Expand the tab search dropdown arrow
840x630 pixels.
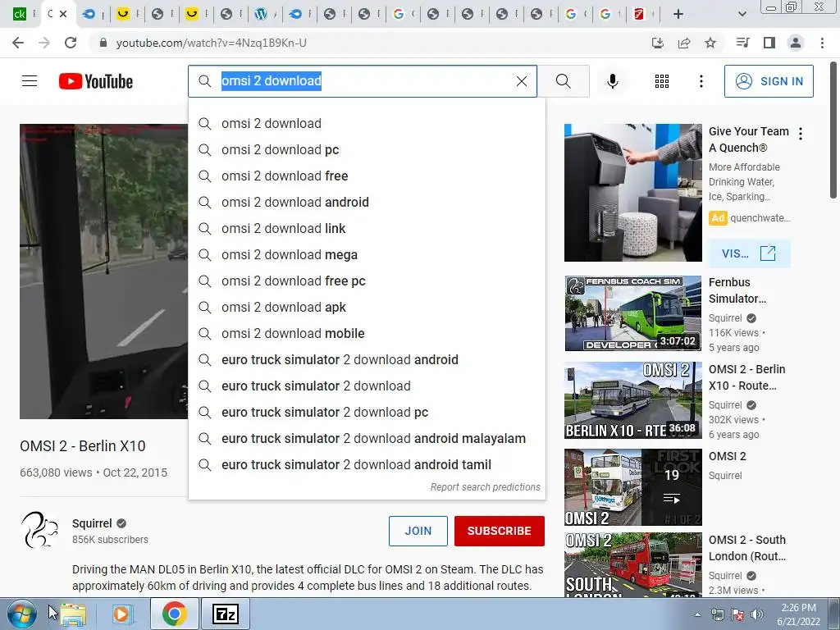click(x=742, y=14)
